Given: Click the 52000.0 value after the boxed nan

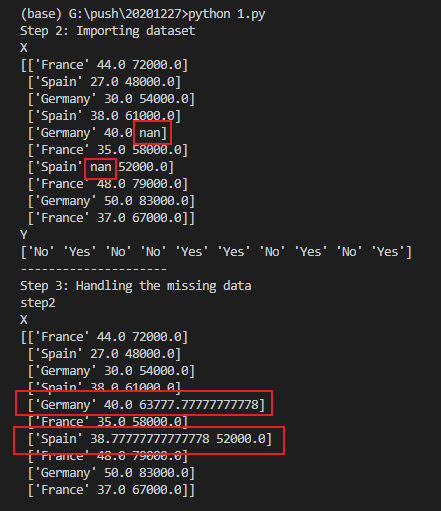Looking at the screenshot, I should tap(143, 167).
